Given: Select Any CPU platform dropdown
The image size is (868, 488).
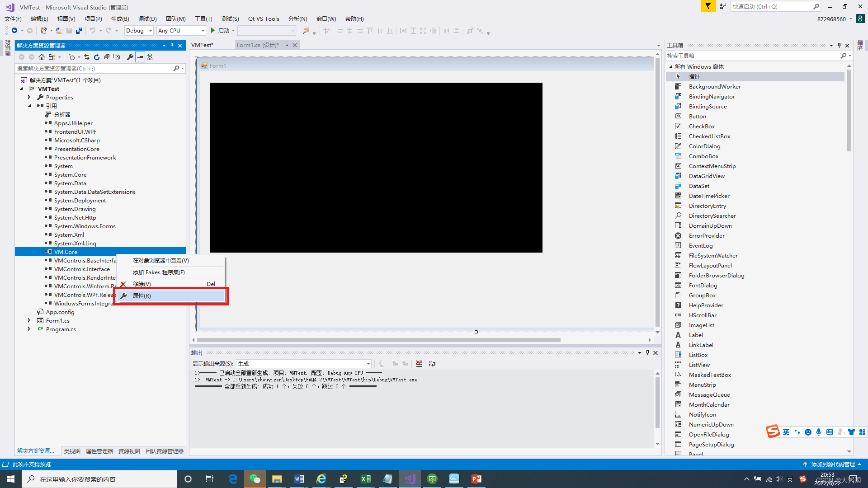Looking at the screenshot, I should coord(180,30).
